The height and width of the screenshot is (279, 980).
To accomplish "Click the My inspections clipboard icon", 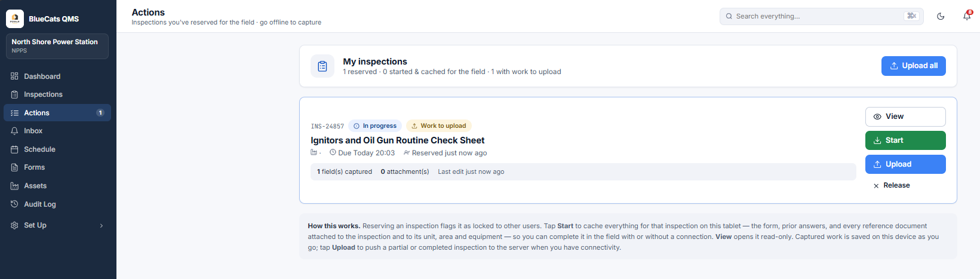I will (322, 66).
